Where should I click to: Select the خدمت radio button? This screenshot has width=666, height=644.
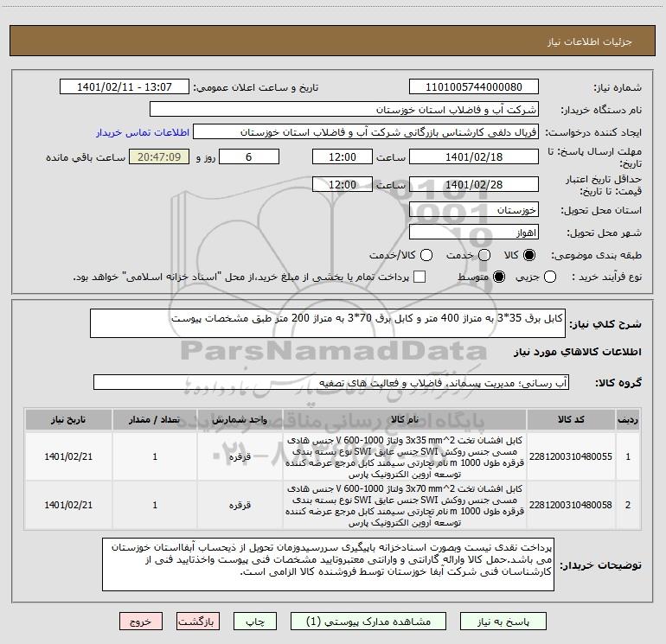484,255
